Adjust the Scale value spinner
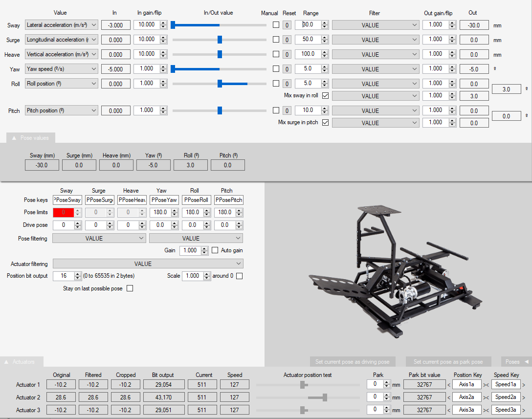The image size is (532, 419). 207,276
